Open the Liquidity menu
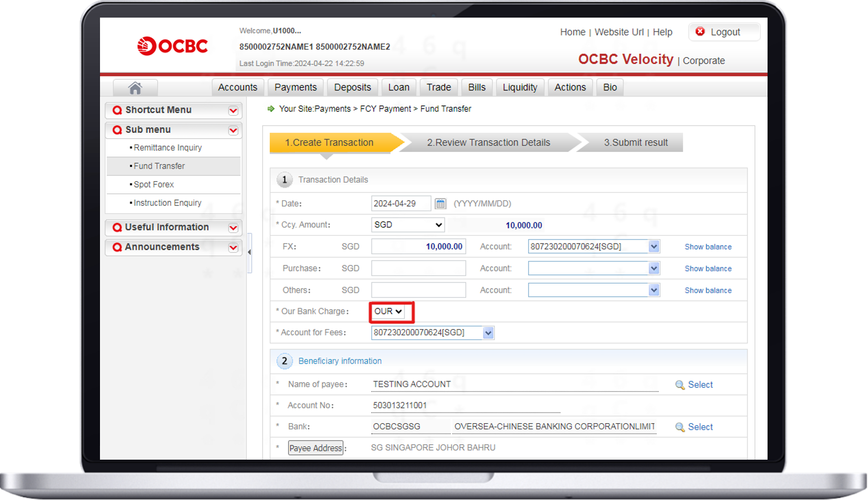 pos(520,88)
